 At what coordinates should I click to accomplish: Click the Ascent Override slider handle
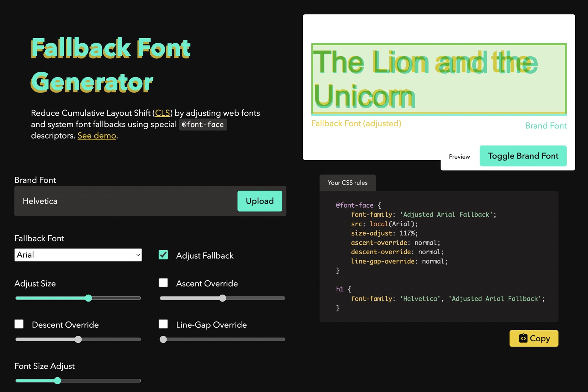[x=222, y=298]
